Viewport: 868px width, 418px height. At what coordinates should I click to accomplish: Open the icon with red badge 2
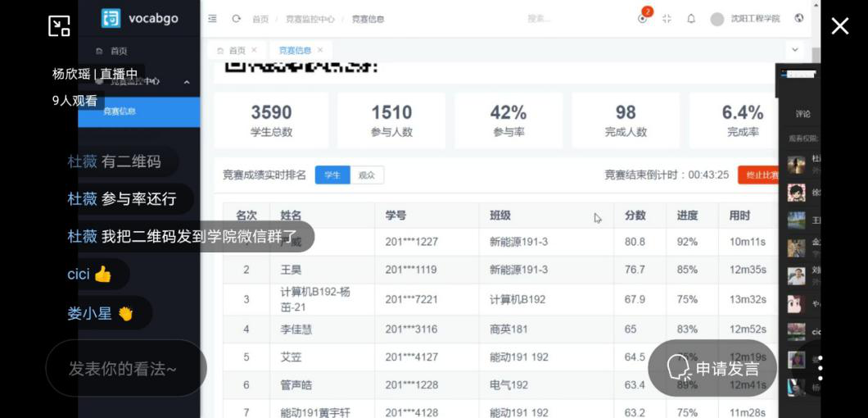coord(643,18)
